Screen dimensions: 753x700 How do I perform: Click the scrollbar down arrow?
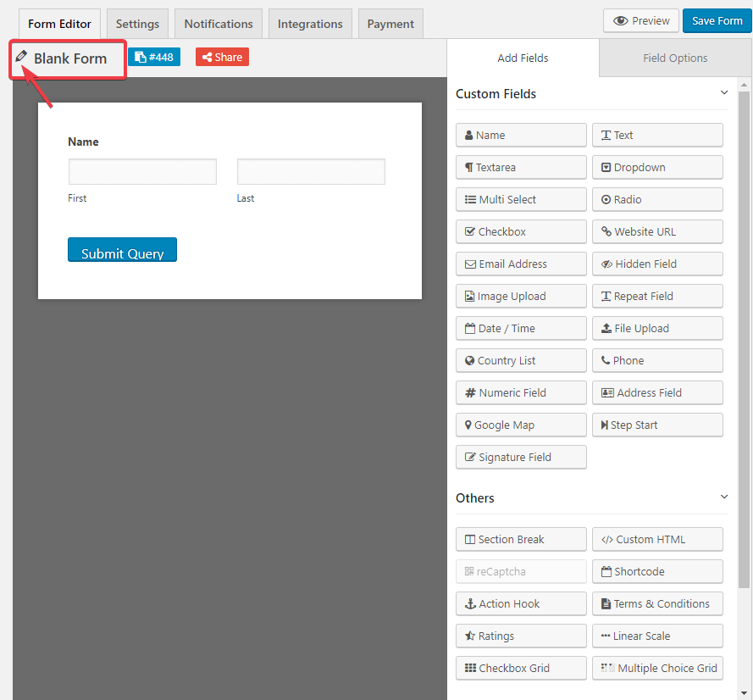744,692
